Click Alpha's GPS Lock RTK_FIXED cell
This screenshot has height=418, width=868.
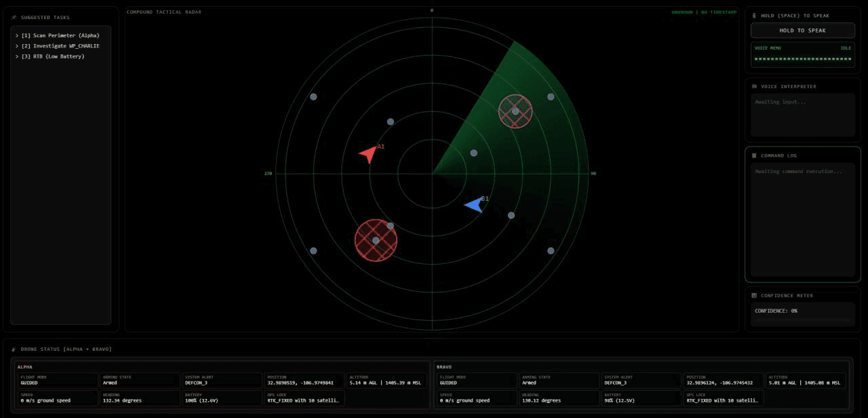pos(304,398)
